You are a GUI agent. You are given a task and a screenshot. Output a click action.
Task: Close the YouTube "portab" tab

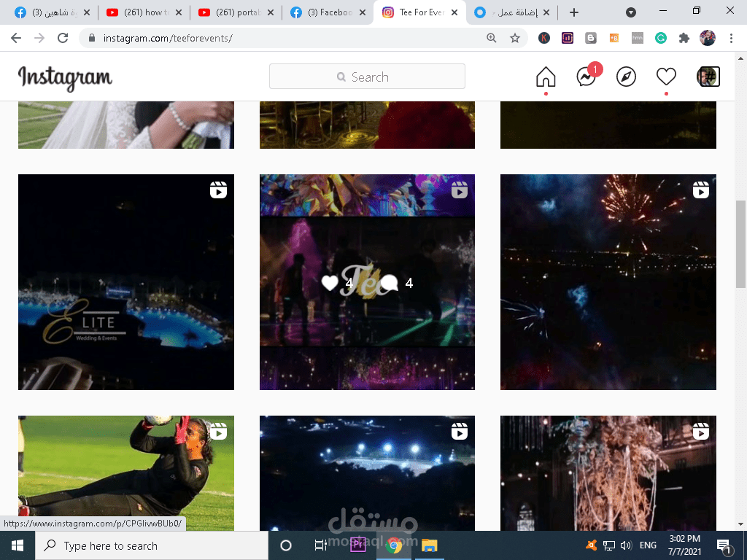[x=271, y=12]
